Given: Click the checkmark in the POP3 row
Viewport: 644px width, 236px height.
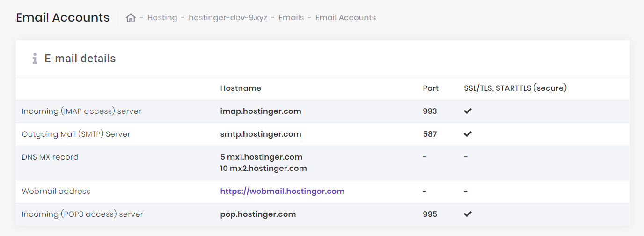Looking at the screenshot, I should point(468,214).
